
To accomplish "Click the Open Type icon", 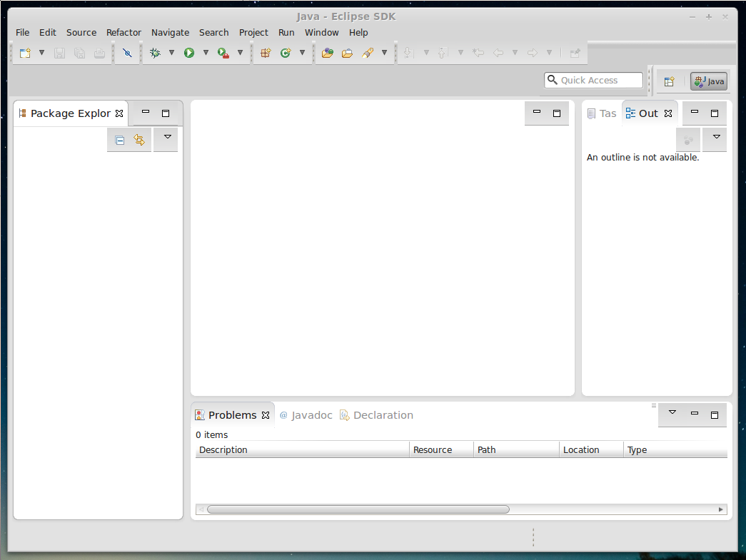I will [x=328, y=53].
